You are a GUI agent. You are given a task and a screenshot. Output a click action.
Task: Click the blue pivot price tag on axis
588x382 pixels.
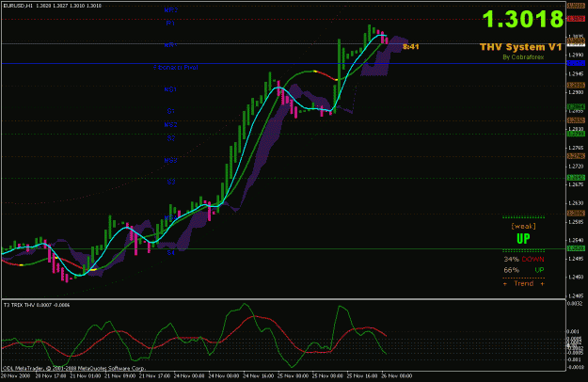tap(576, 64)
